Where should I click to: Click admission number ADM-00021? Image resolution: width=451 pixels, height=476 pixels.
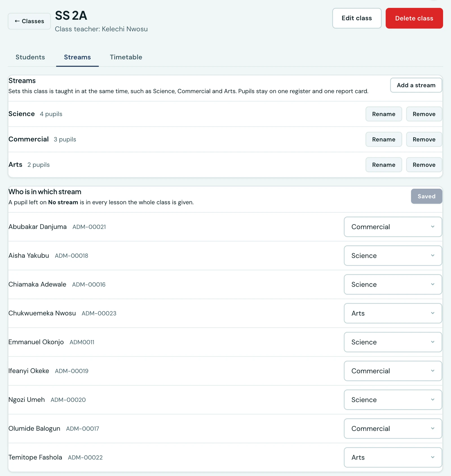coord(89,227)
